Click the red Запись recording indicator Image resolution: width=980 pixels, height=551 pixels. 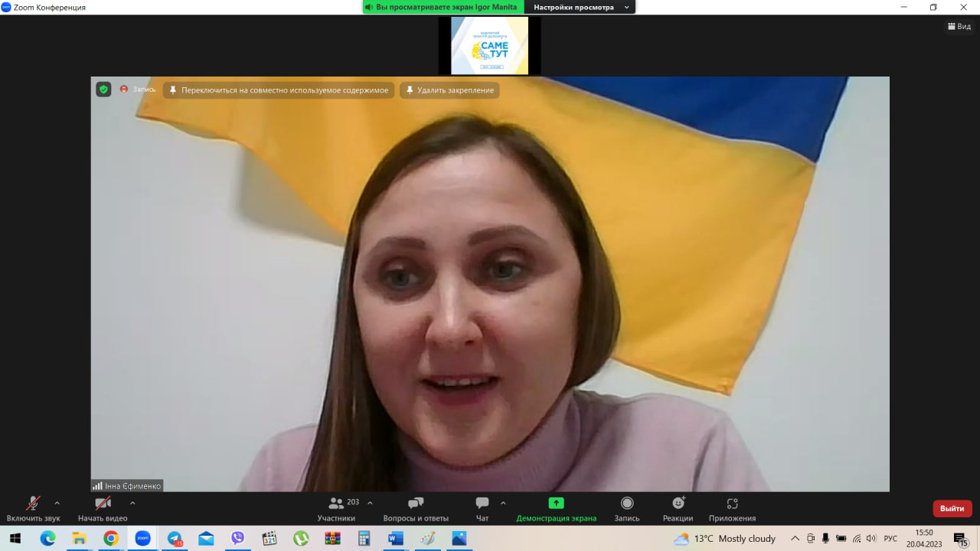tap(138, 90)
